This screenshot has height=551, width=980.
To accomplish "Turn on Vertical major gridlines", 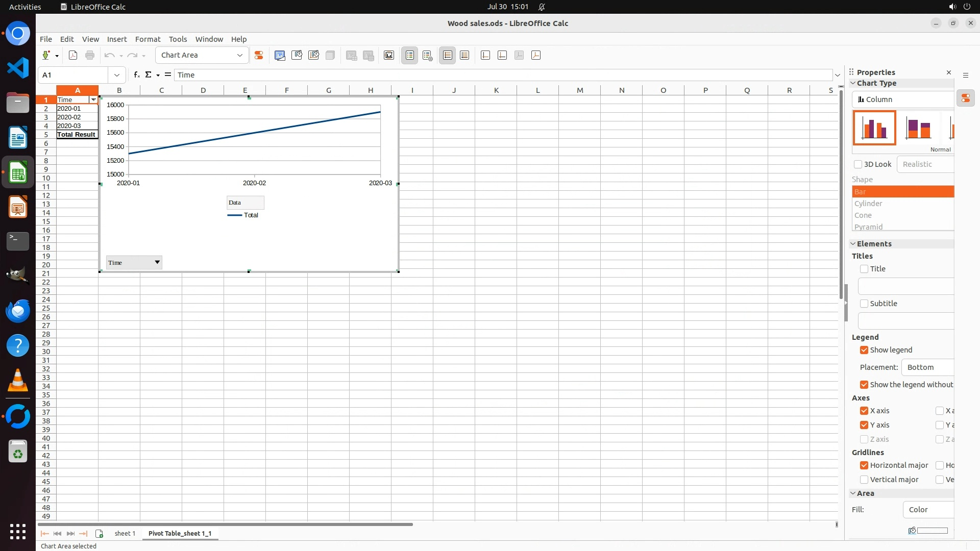I will coord(864,480).
